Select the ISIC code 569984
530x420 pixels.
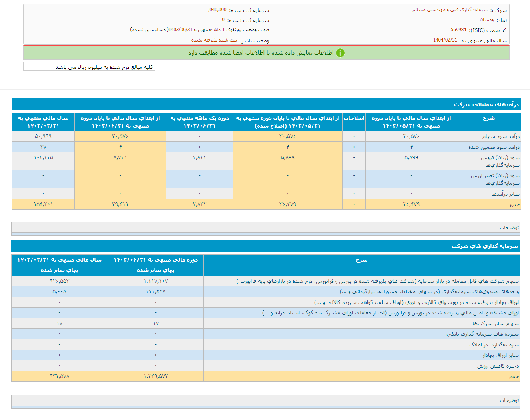(x=458, y=30)
